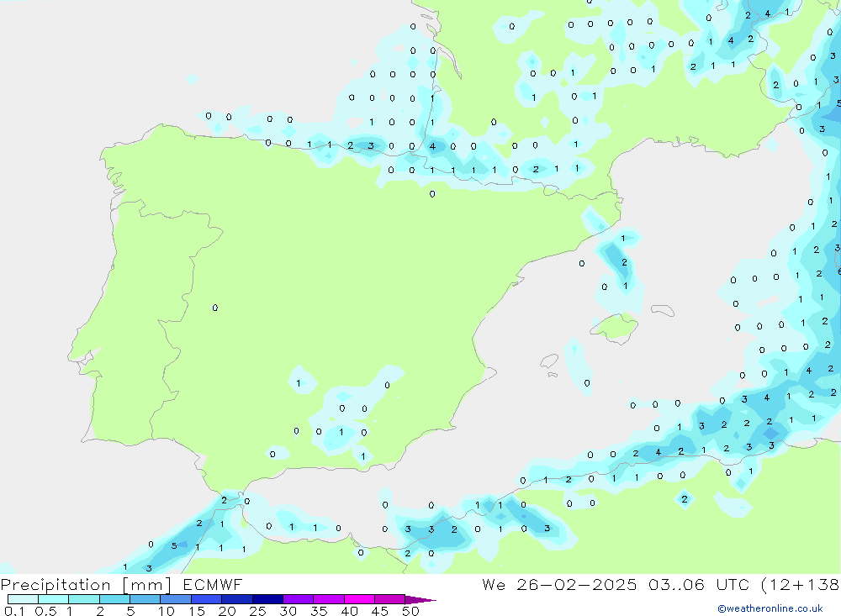841x616 pixels.
Task: Click the '0.1' legend scale label
Action: click(14, 611)
